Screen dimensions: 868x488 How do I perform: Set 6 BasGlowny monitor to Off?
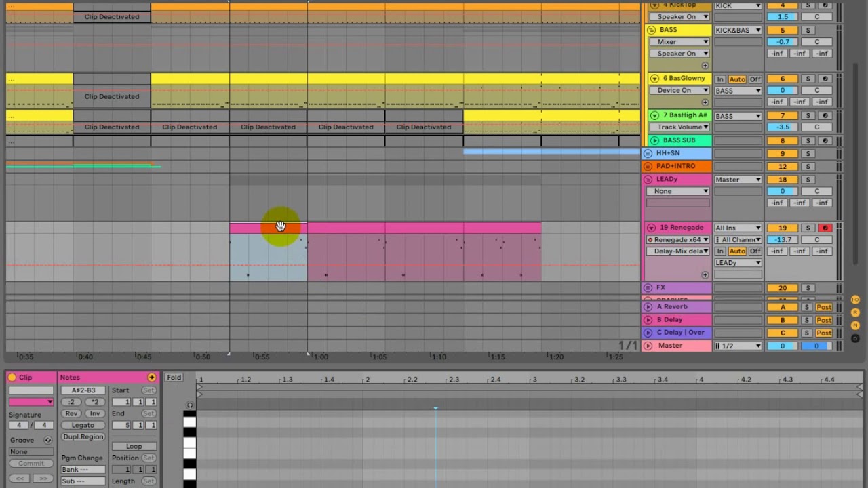point(755,79)
